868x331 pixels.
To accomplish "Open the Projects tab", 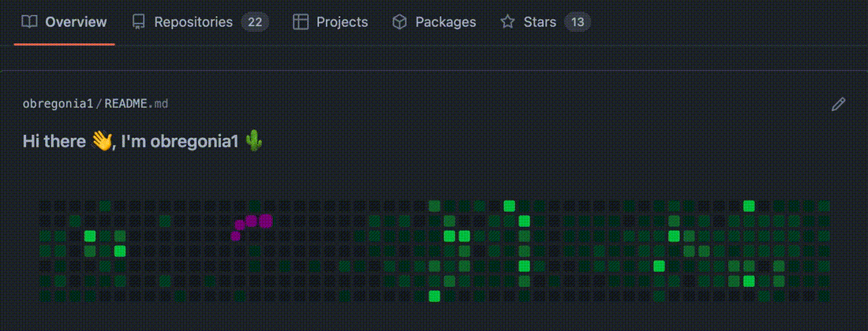I will click(331, 22).
